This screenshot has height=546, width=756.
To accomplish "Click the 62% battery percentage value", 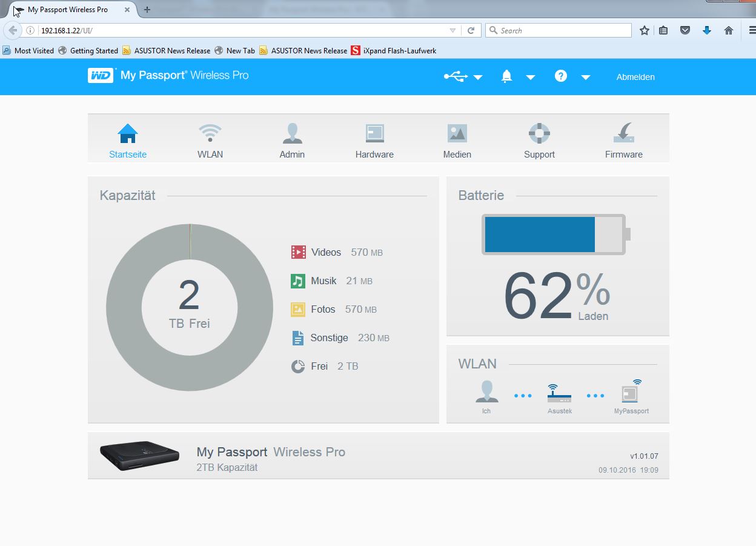I will (x=557, y=296).
